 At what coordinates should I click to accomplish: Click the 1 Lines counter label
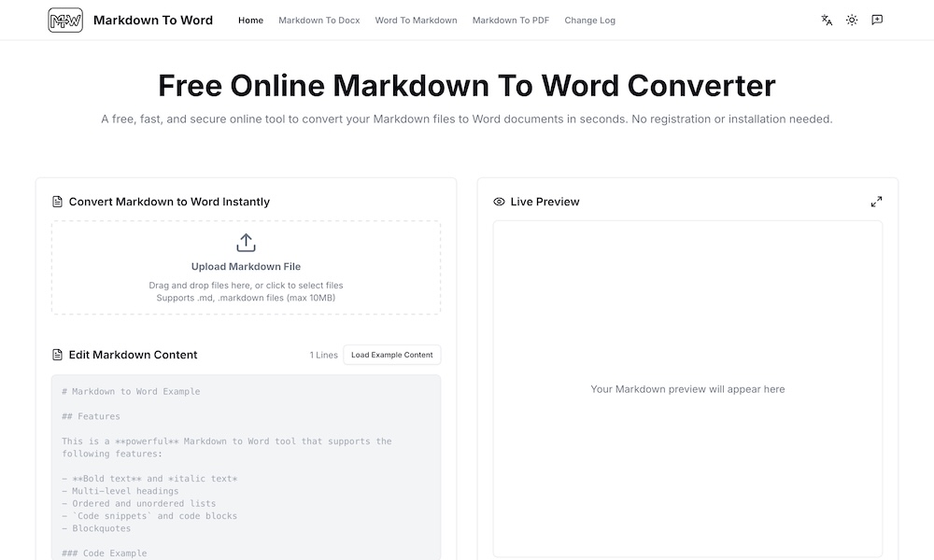(x=323, y=355)
